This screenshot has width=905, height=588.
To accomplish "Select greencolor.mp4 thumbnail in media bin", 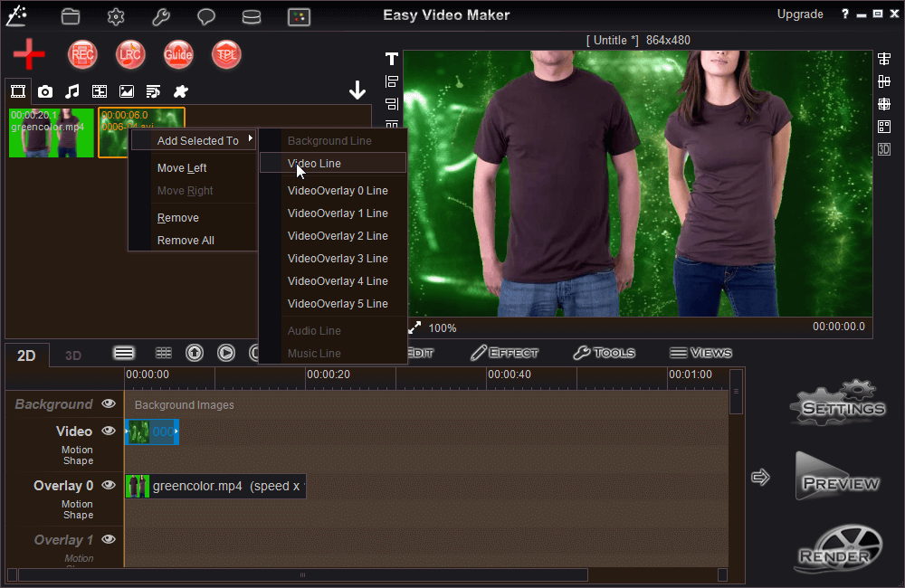I will coord(52,133).
